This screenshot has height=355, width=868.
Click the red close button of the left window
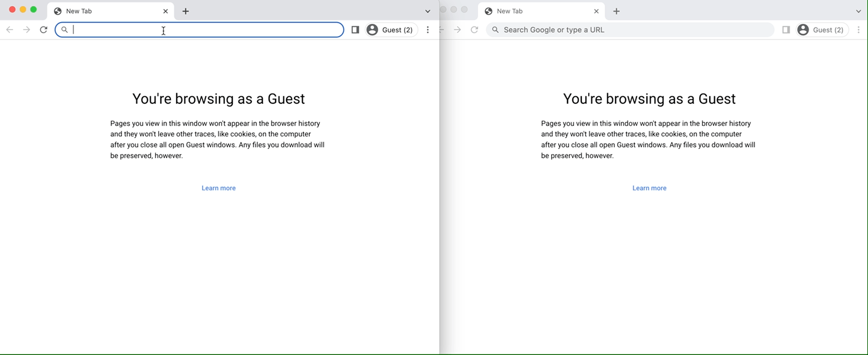click(x=12, y=10)
